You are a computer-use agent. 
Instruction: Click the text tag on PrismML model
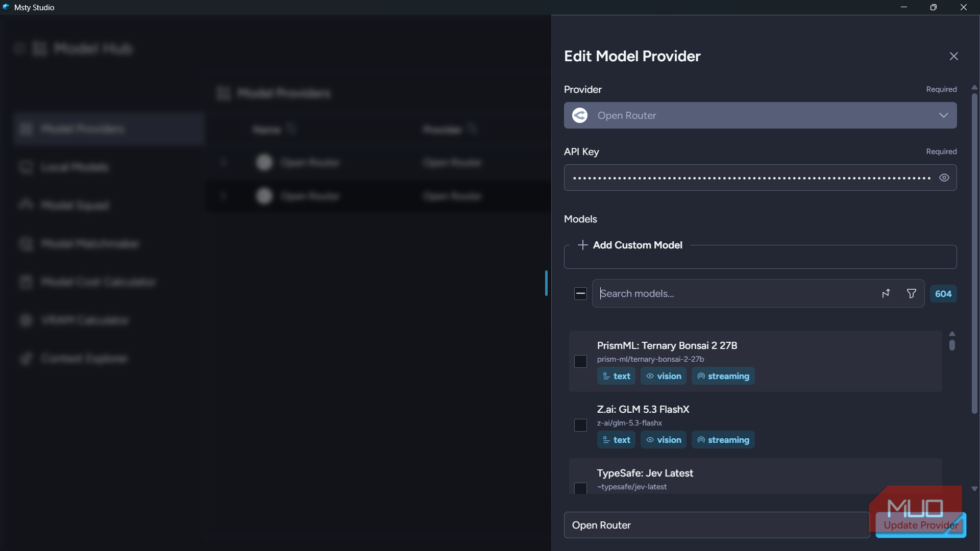[x=616, y=376]
